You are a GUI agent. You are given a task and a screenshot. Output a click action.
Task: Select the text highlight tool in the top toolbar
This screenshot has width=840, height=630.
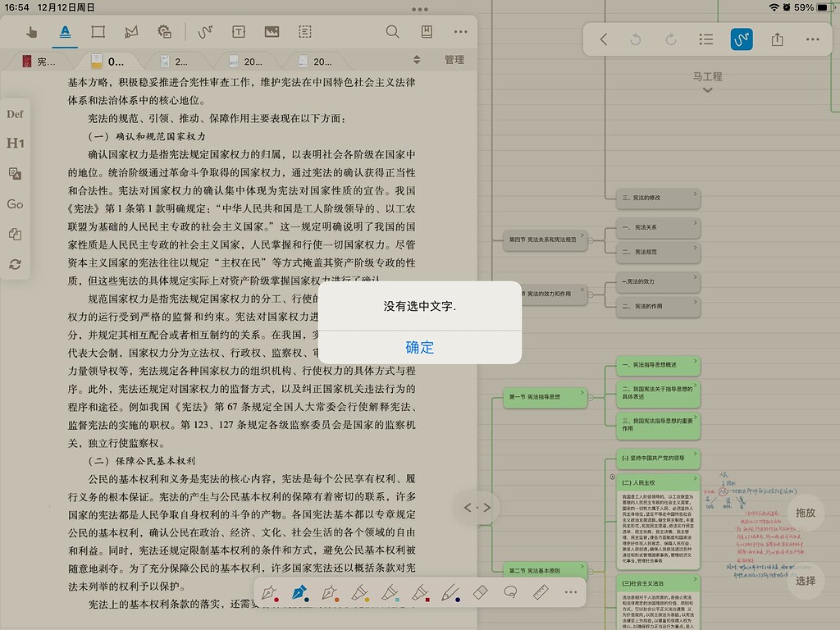(64, 32)
